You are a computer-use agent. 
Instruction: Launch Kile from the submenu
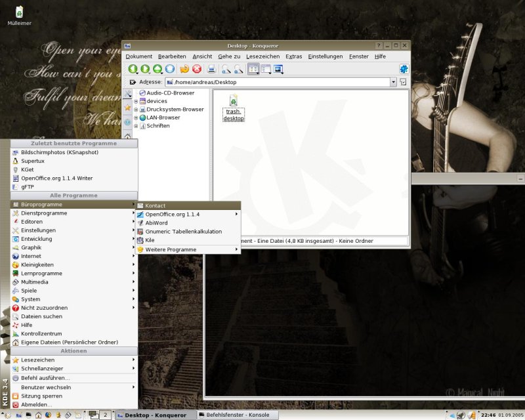188,240
